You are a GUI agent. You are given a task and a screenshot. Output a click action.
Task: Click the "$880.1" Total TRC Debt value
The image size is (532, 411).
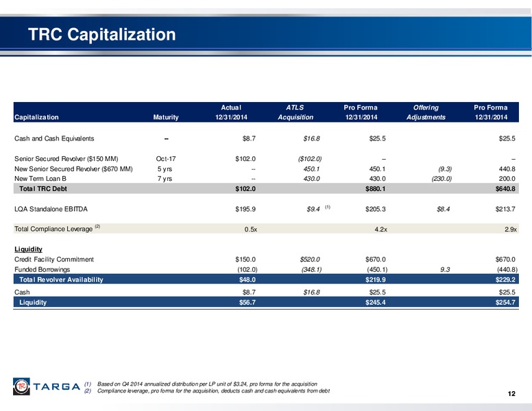tap(375, 188)
